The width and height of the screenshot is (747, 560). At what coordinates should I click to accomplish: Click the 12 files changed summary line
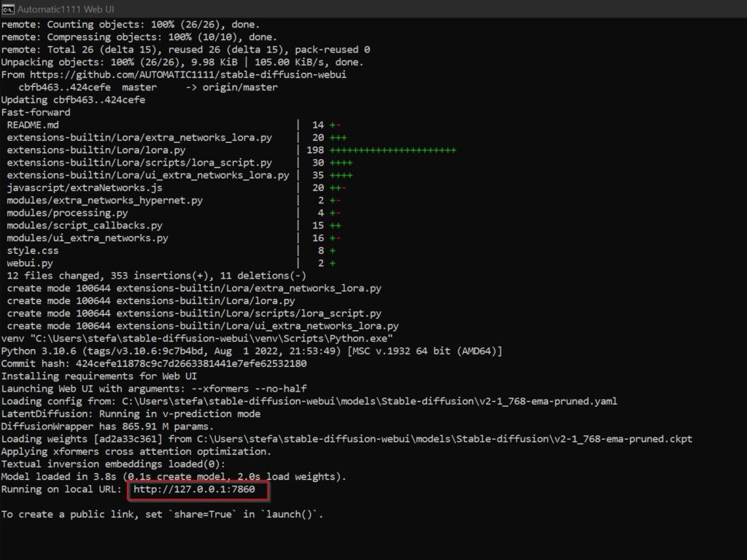click(156, 276)
